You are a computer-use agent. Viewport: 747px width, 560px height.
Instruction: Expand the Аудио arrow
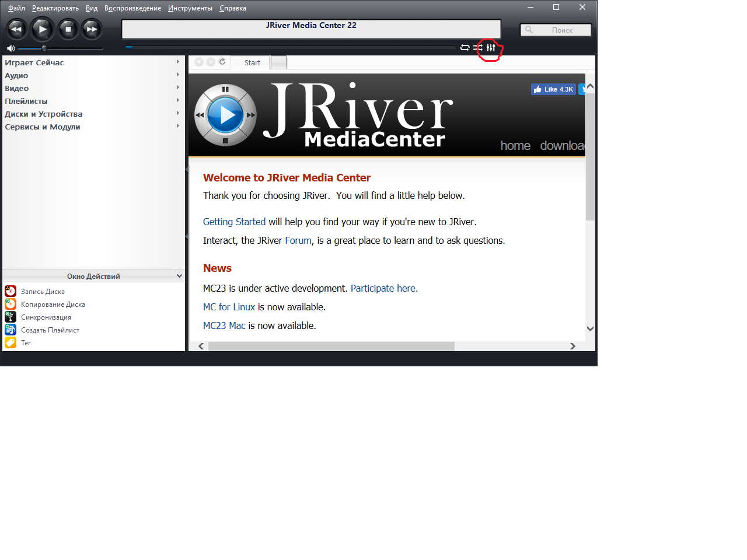178,75
